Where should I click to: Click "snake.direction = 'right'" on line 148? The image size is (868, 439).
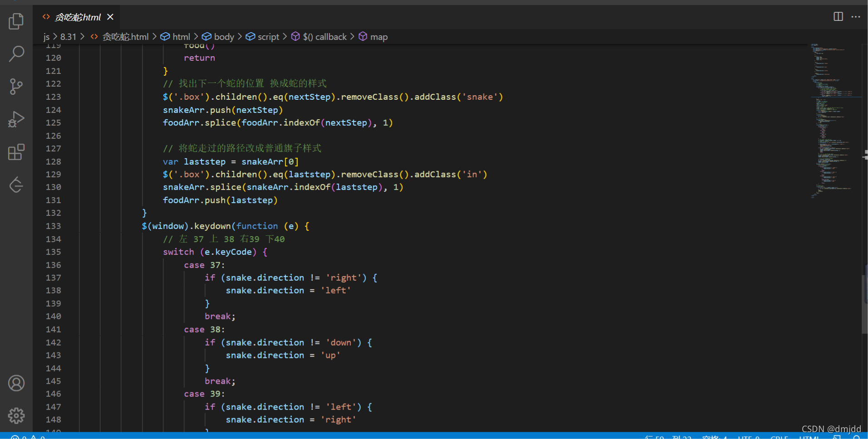[291, 419]
